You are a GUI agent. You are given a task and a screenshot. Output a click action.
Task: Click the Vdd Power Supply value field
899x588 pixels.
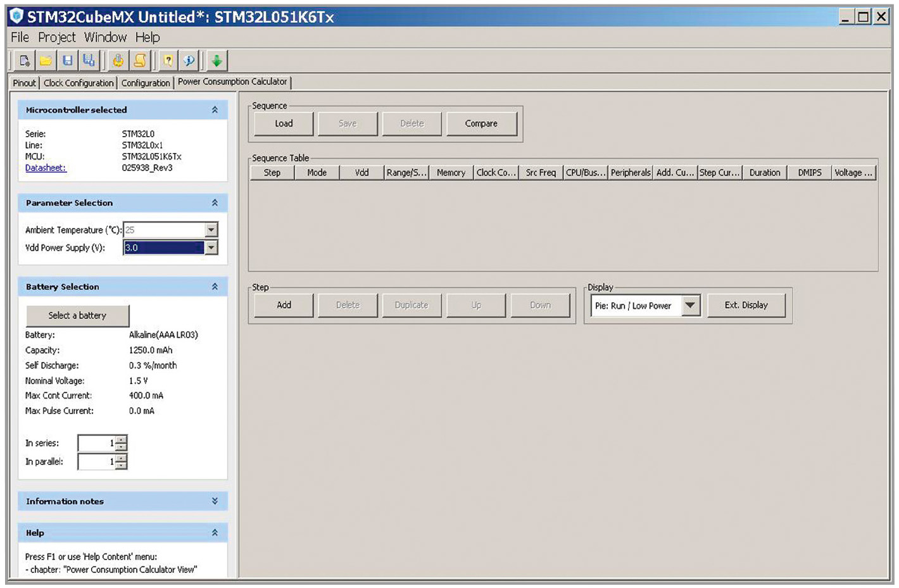coord(164,247)
